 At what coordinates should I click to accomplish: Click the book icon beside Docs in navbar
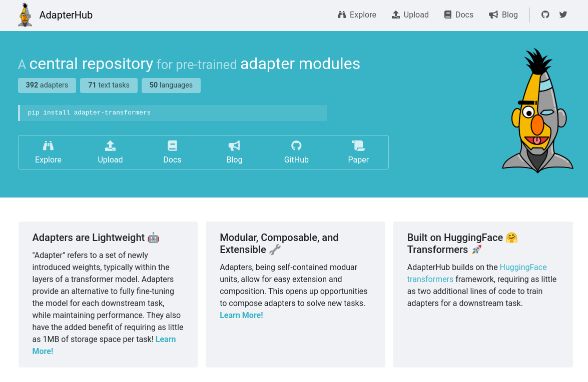click(448, 14)
